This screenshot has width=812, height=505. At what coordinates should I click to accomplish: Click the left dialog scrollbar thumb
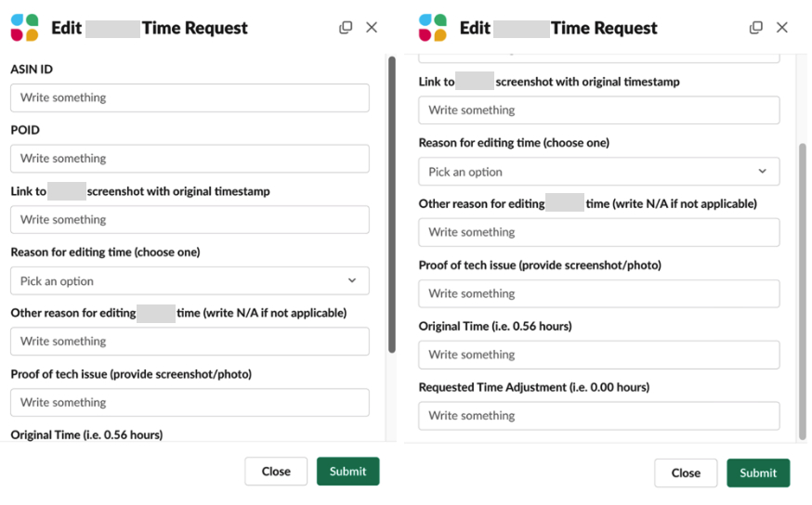(391, 204)
